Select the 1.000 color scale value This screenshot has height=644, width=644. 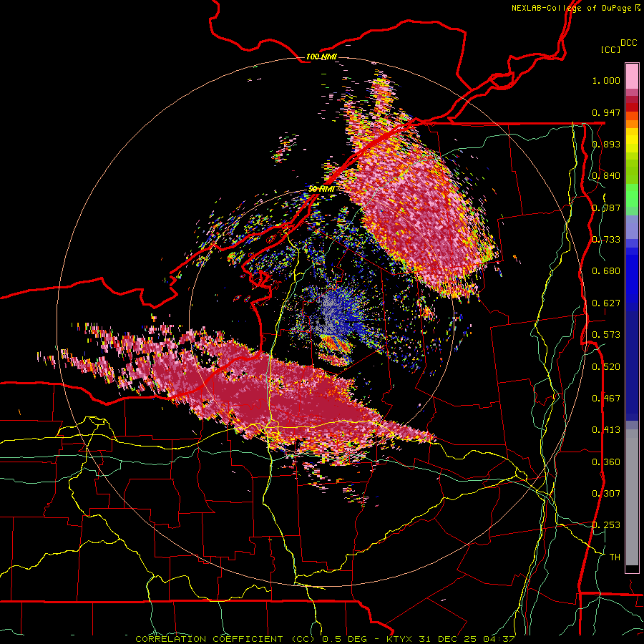(606, 80)
